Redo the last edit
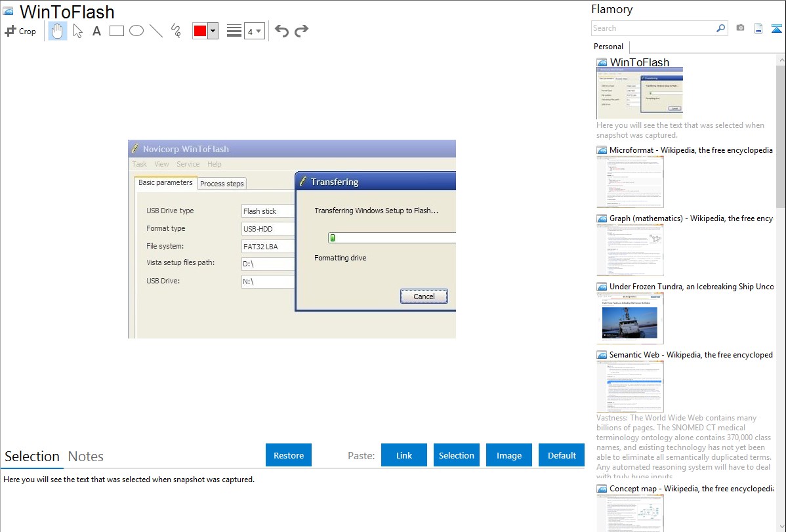This screenshot has width=786, height=532. (301, 31)
